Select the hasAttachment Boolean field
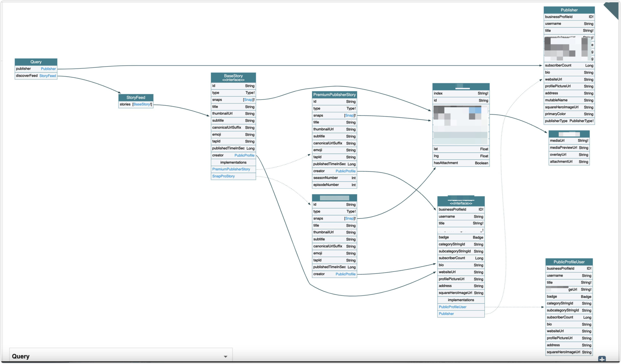The width and height of the screenshot is (621, 364). point(461,163)
